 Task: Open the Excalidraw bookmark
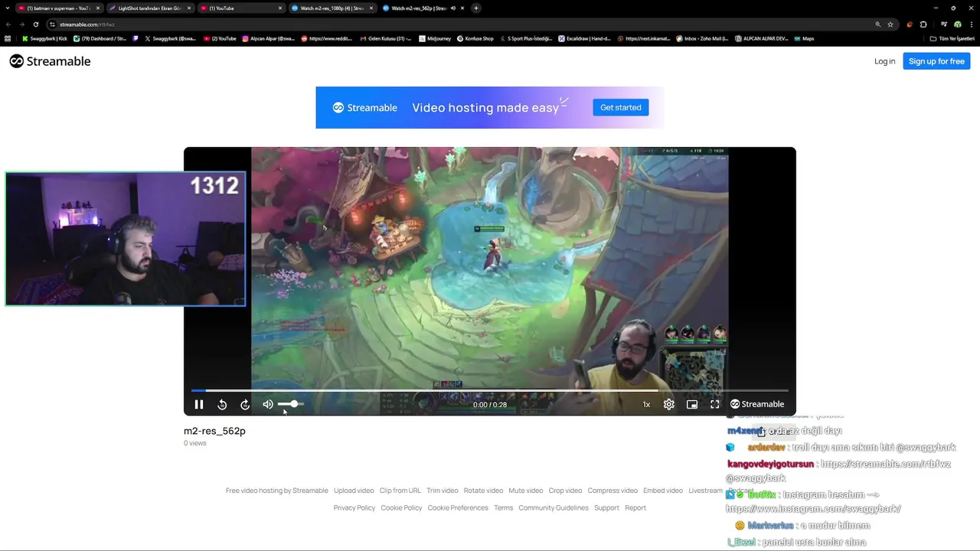click(x=585, y=38)
